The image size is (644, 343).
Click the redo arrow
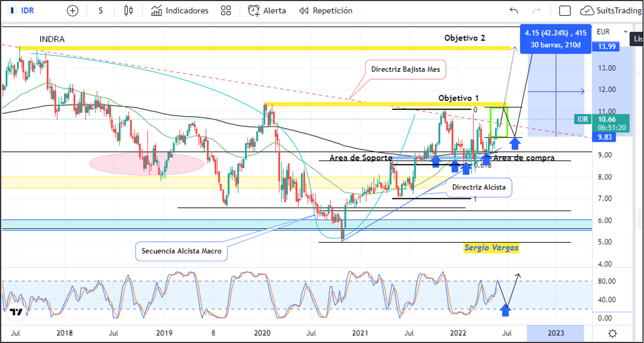[x=536, y=11]
